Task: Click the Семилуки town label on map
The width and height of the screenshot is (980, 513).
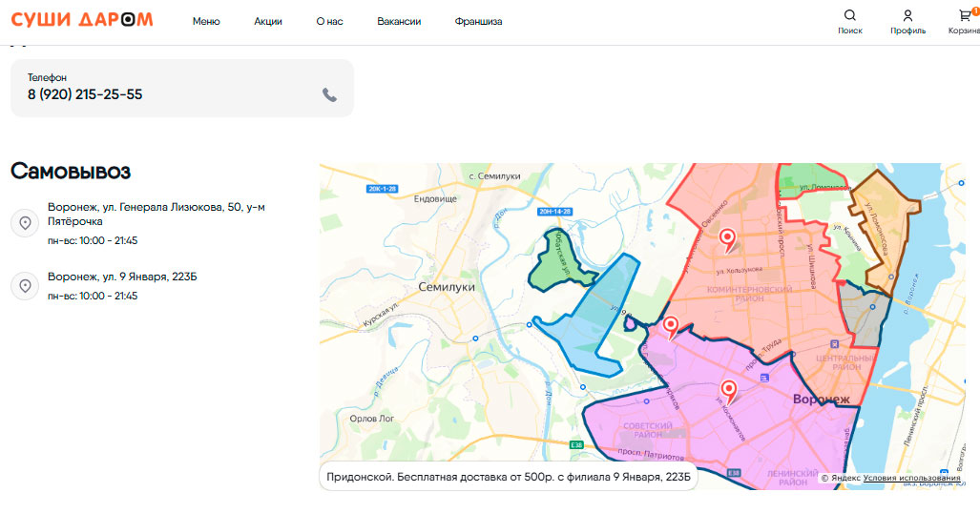Action: 447,287
